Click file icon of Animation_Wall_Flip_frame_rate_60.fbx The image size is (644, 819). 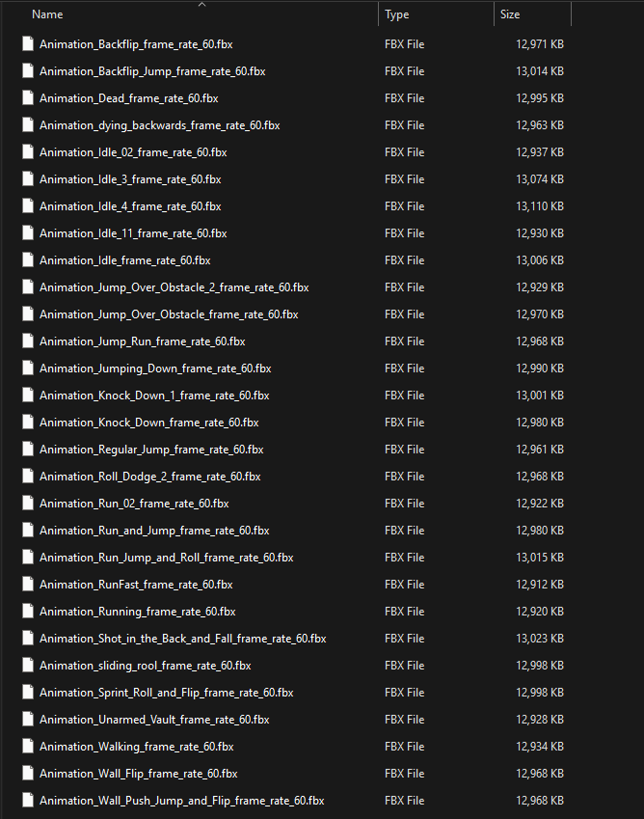tap(28, 773)
